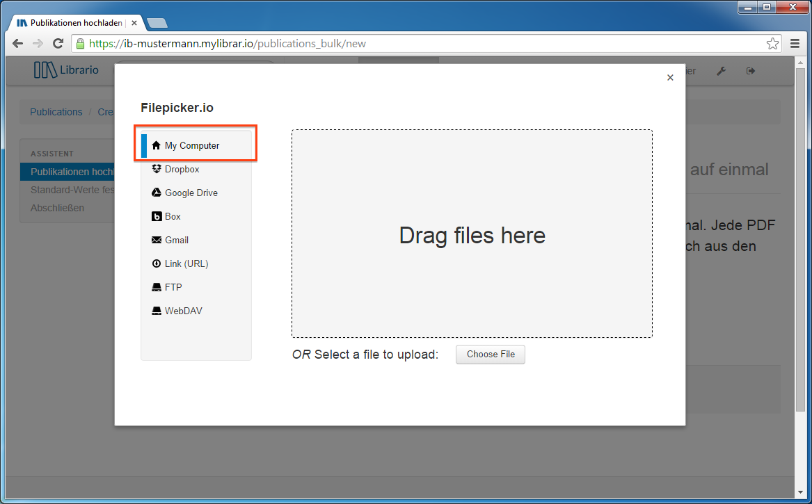Open Box as file source
The height and width of the screenshot is (504, 812).
196,216
